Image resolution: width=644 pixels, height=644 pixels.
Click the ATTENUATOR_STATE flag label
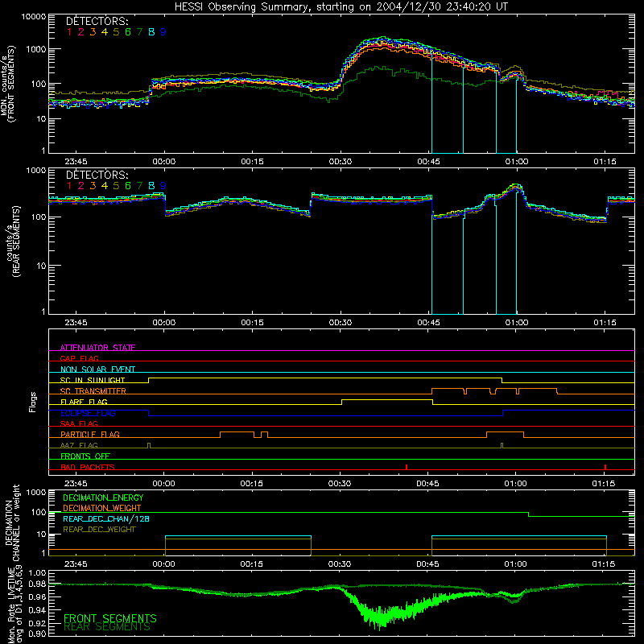[x=97, y=348]
